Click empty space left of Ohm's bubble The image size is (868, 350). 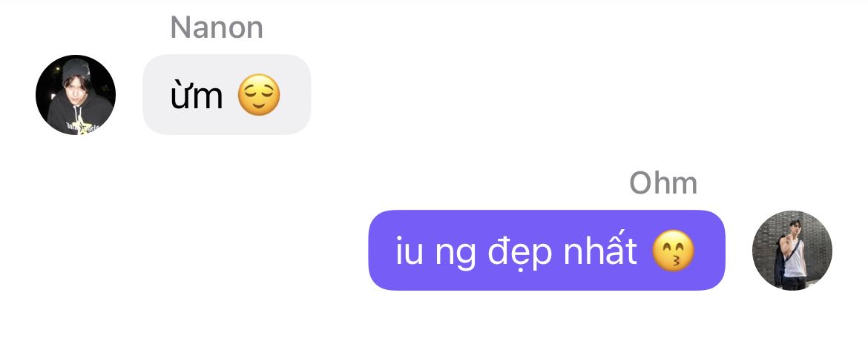183,250
